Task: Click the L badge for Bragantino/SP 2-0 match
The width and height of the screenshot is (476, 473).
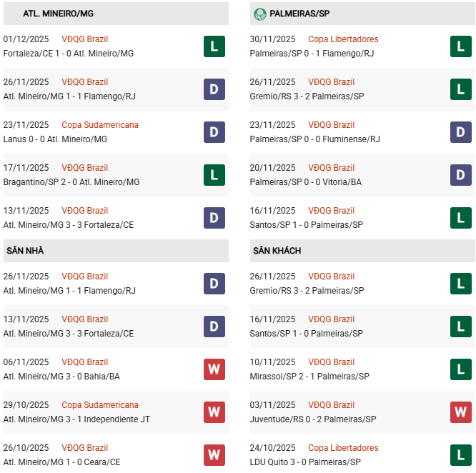Action: (214, 175)
